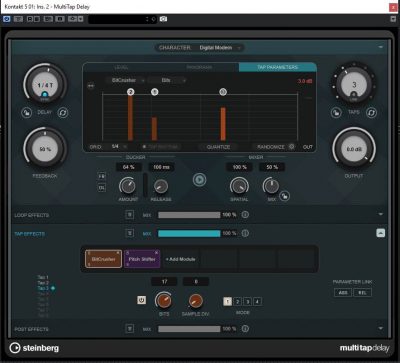Click the 50 % Feedback knob
The width and height of the screenshot is (400, 363).
point(45,149)
